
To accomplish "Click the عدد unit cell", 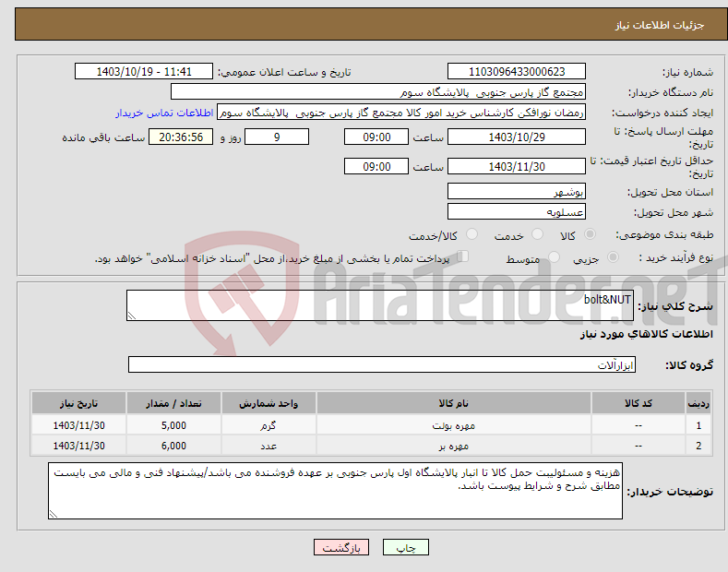I will coord(269,446).
